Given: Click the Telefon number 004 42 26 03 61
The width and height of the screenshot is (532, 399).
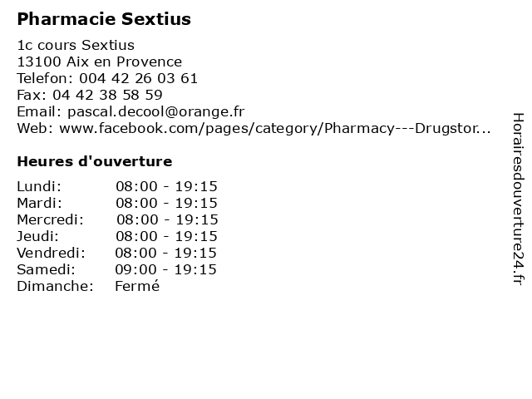Looking at the screenshot, I should [x=138, y=78].
